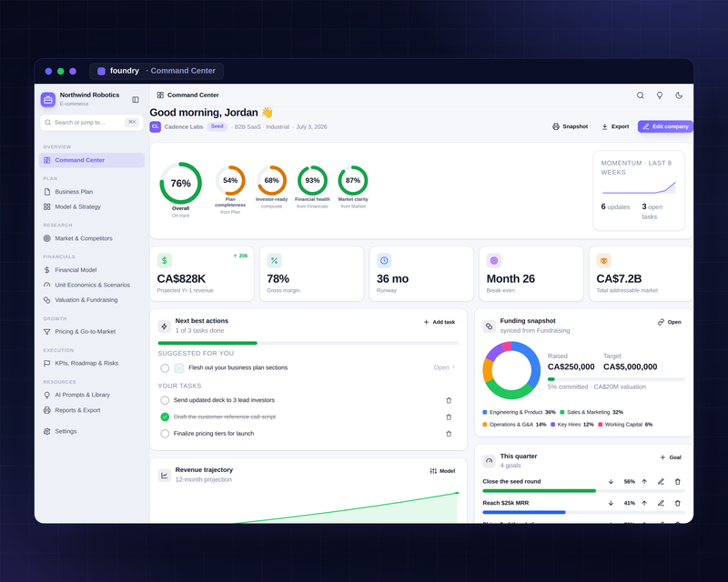Click the Export button
The image size is (728, 582).
click(615, 126)
